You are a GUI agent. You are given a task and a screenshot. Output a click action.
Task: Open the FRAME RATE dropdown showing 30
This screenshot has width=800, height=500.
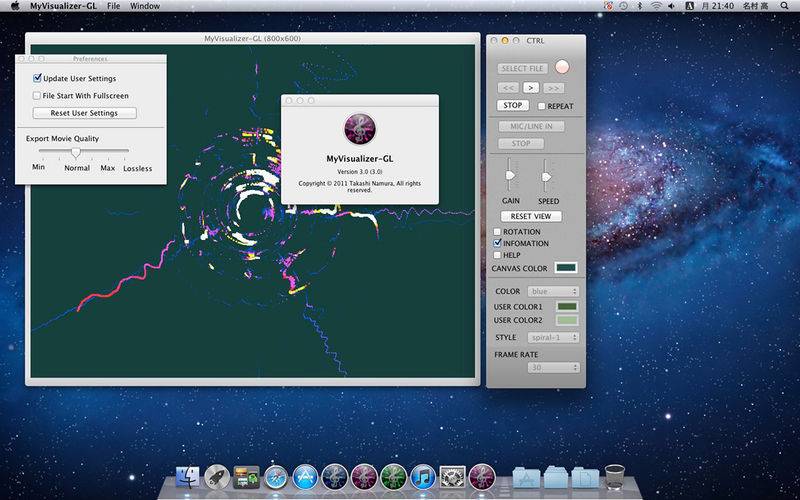point(553,367)
